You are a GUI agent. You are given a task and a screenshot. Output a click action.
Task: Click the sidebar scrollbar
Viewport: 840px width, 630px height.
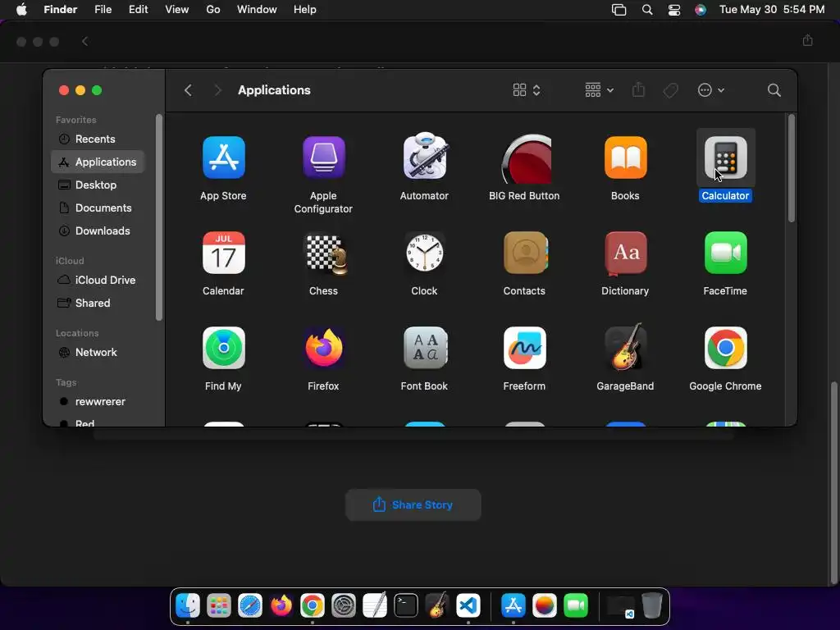tap(158, 217)
